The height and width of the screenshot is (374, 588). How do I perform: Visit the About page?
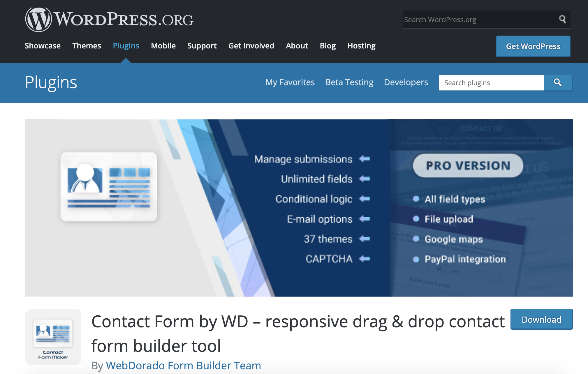pos(297,46)
